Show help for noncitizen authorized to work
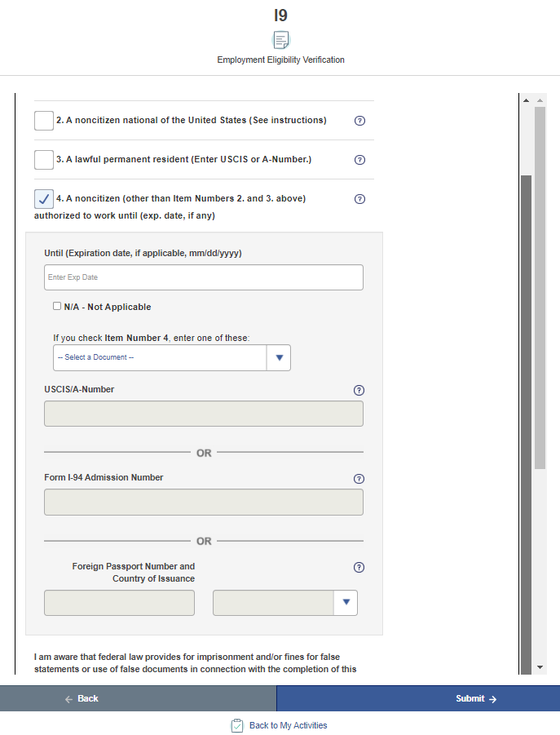This screenshot has height=735, width=560. [x=359, y=199]
